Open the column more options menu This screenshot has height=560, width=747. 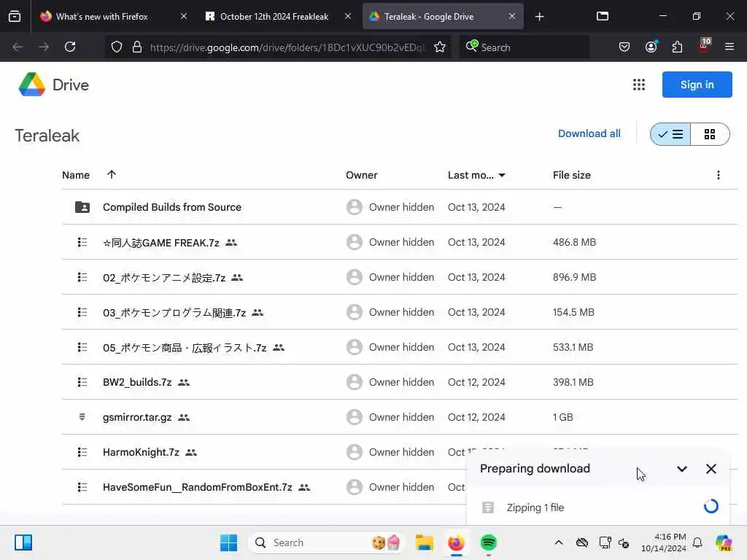click(x=719, y=175)
